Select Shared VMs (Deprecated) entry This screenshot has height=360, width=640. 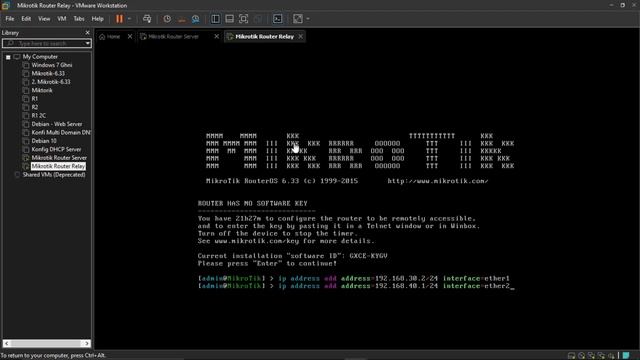point(54,175)
